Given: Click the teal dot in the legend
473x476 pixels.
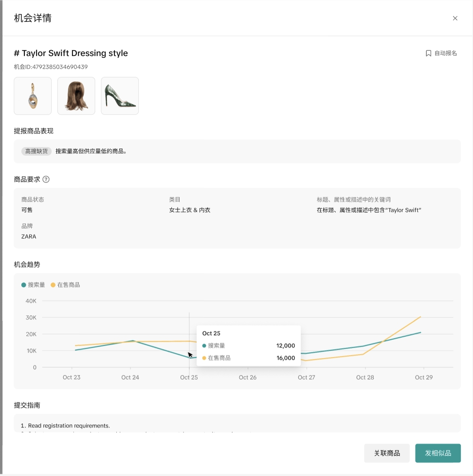Looking at the screenshot, I should 24,285.
